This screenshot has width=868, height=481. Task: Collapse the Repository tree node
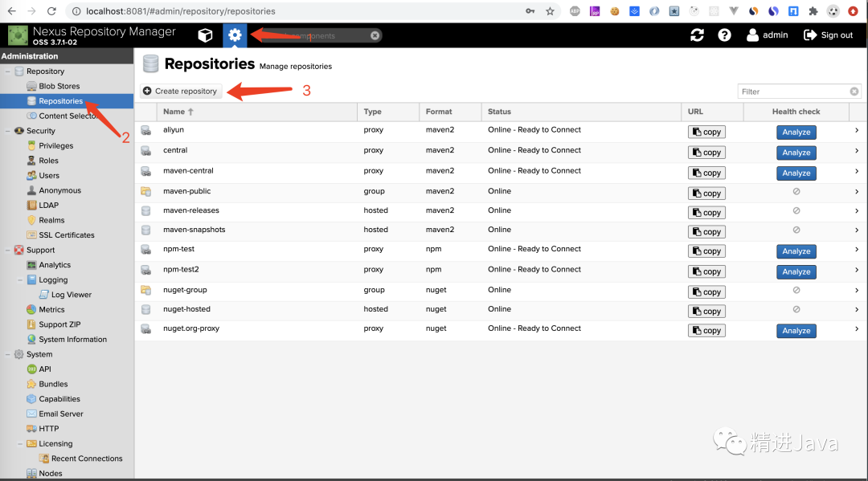pos(8,71)
